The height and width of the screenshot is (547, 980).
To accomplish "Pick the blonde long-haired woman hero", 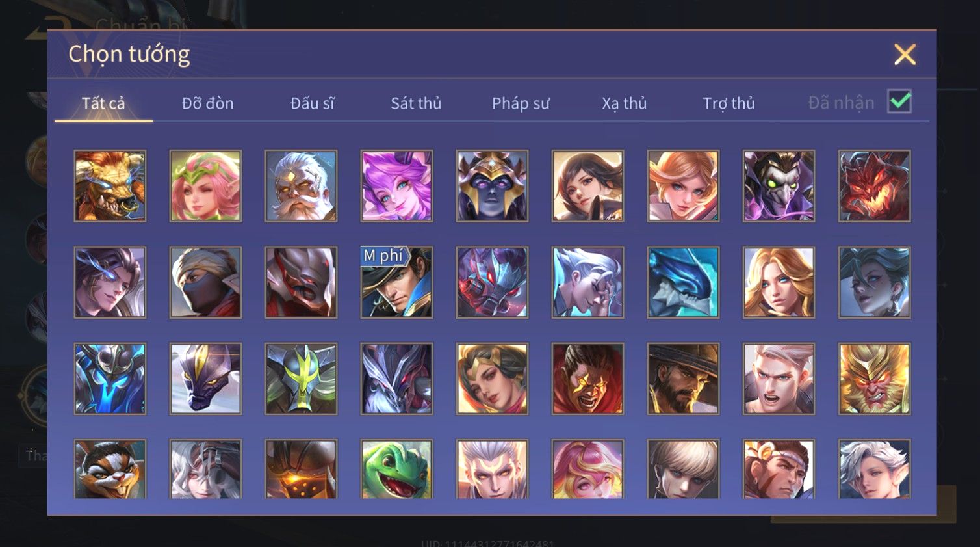I will [779, 282].
